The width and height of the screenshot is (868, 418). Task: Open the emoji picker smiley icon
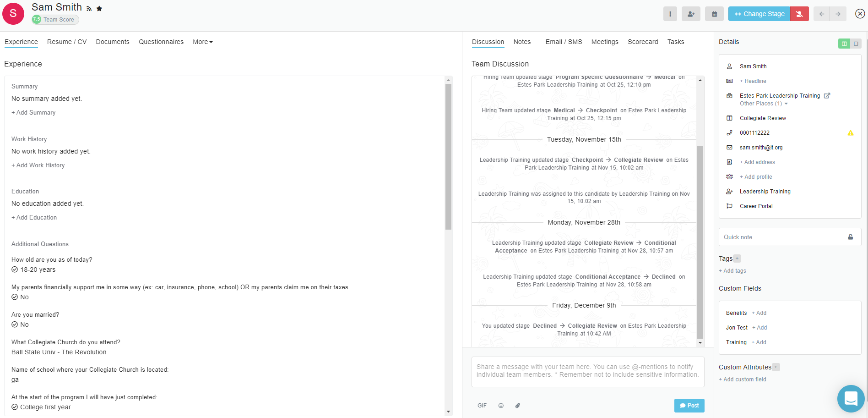coord(501,406)
